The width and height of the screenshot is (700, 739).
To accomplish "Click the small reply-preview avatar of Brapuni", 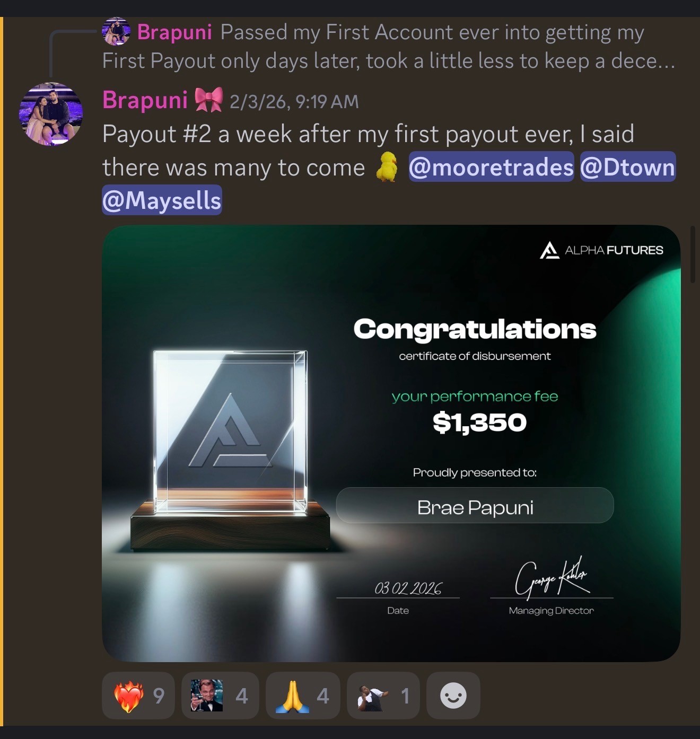I will pos(116,31).
